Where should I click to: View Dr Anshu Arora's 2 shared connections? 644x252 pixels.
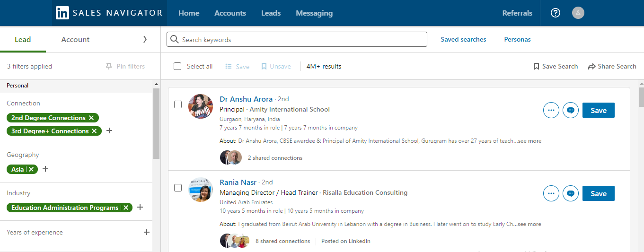[x=275, y=158]
